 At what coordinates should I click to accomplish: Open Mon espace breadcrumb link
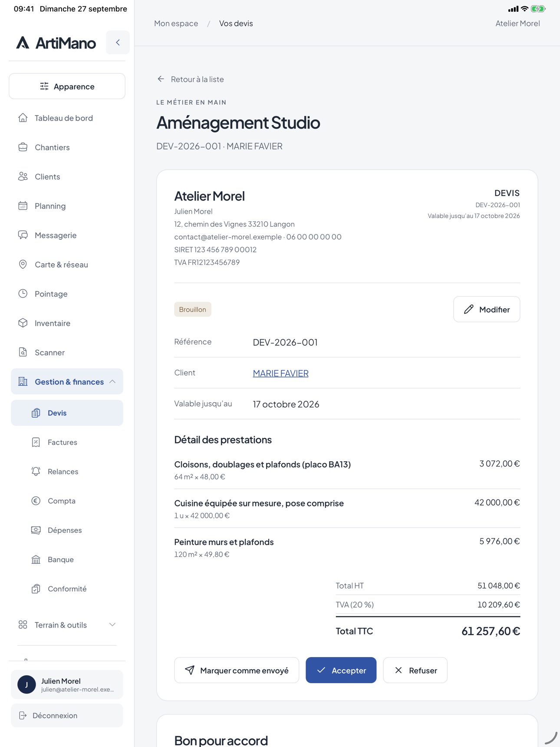[x=176, y=23]
